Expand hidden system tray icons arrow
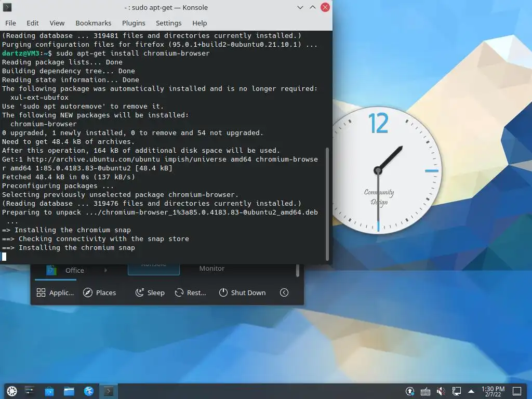 [x=471, y=392]
